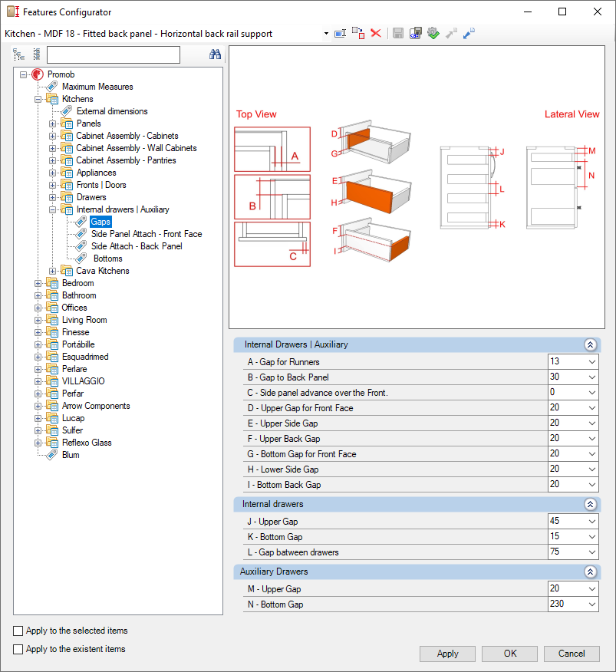Collapse the Internal drawers section header
Screen dimensions: 616x672
coord(590,505)
